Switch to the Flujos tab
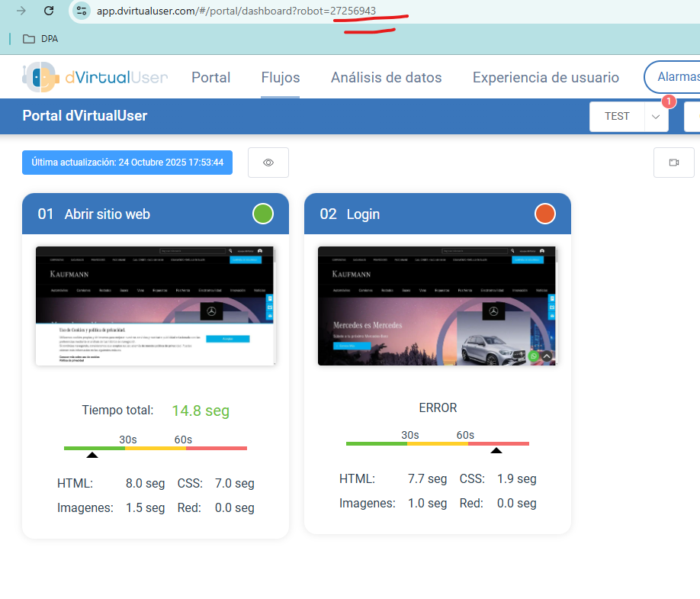700x599 pixels. tap(281, 77)
